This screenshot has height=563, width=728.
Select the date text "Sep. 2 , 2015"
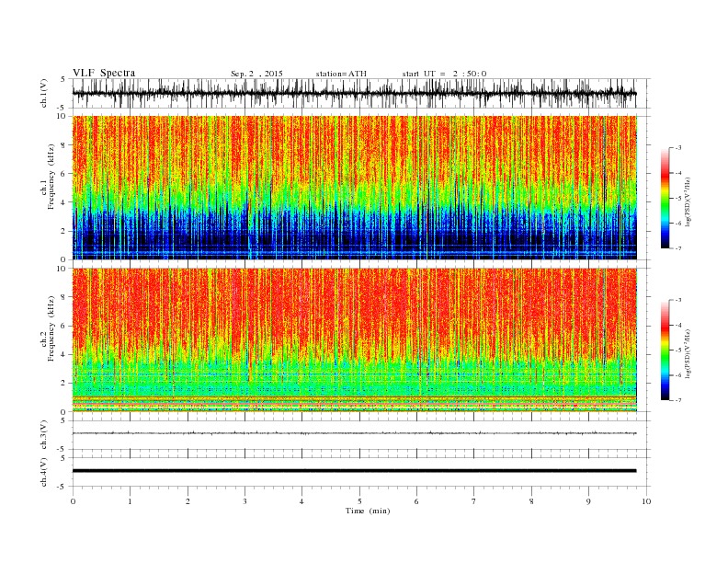coord(256,74)
